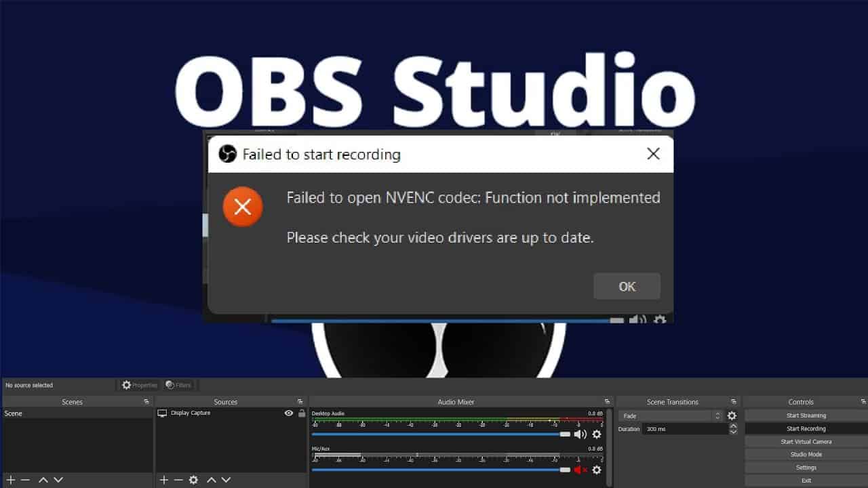Click OK in the error dialog
The height and width of the screenshot is (488, 868).
coord(627,287)
